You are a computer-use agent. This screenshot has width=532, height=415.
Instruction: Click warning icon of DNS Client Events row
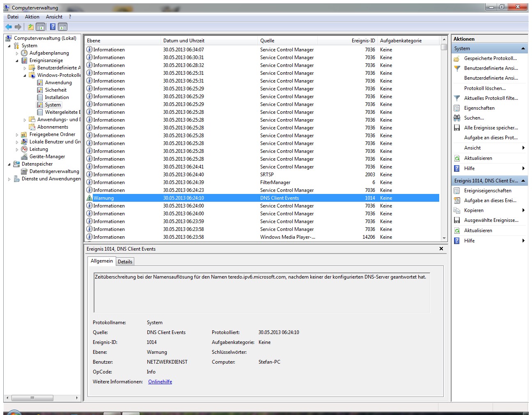(89, 198)
